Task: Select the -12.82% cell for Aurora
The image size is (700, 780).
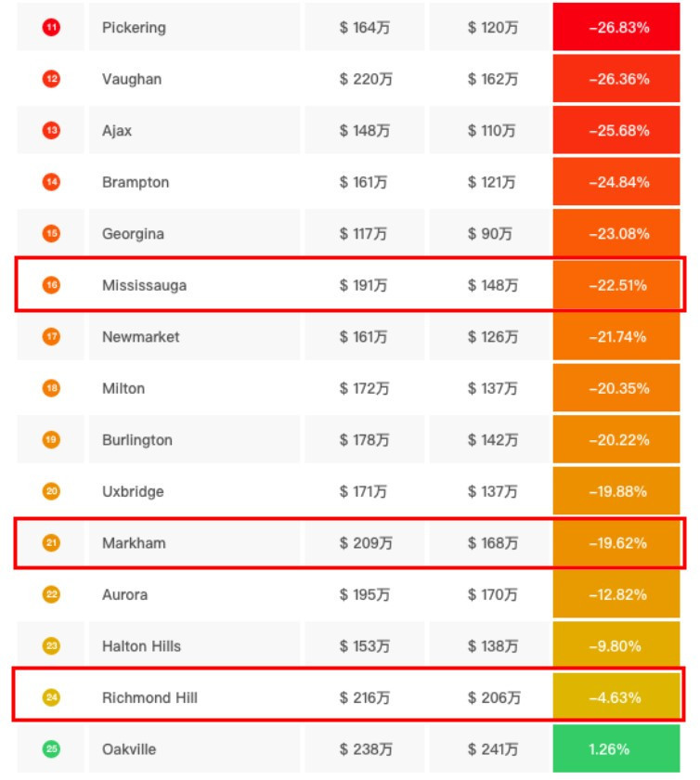Action: [618, 594]
